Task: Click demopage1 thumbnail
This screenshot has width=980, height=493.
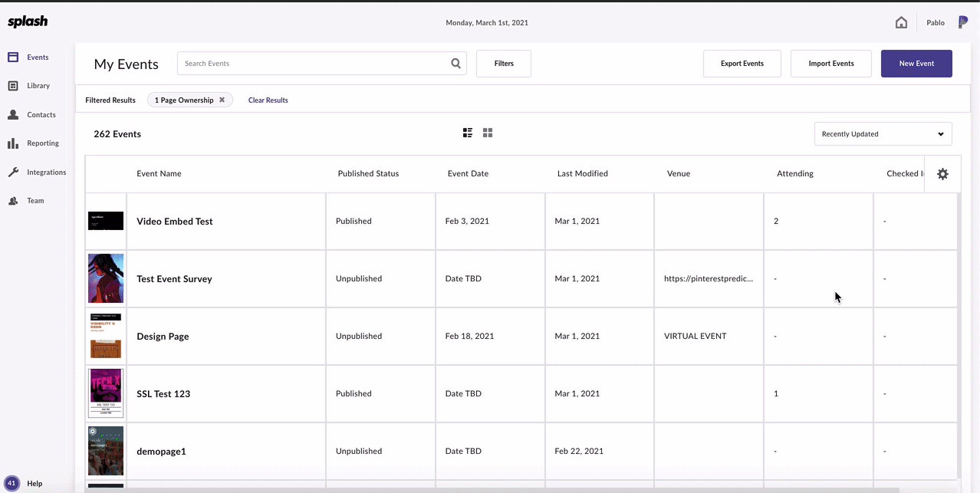Action: coord(106,451)
